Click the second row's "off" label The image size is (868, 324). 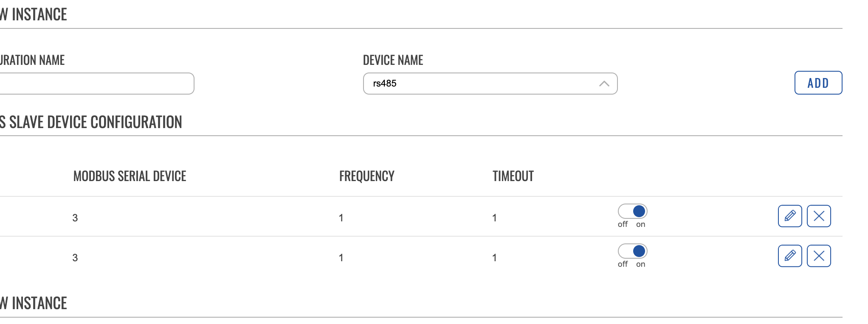pyautogui.click(x=623, y=264)
